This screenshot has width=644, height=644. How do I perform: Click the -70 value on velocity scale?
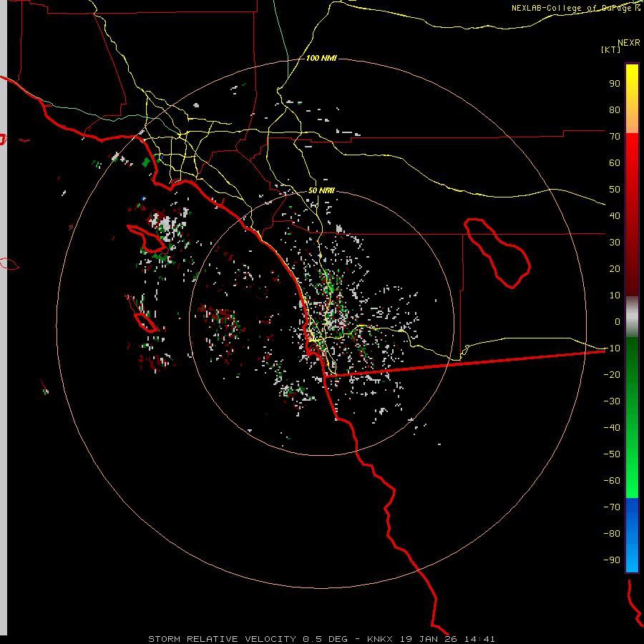click(x=612, y=507)
